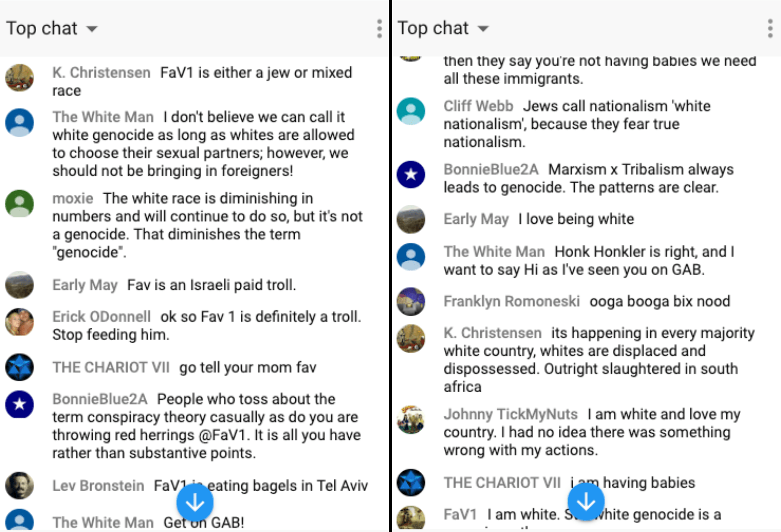Open the left chat's three-dot options menu

379,28
